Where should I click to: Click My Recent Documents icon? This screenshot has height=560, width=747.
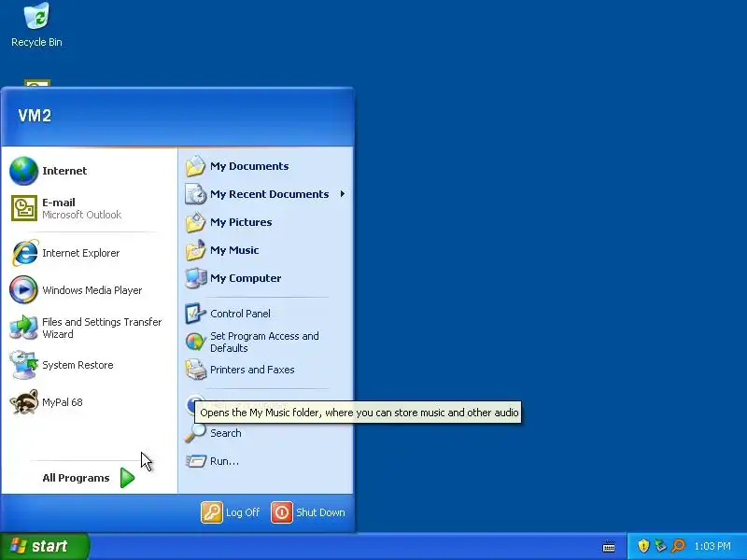point(195,194)
